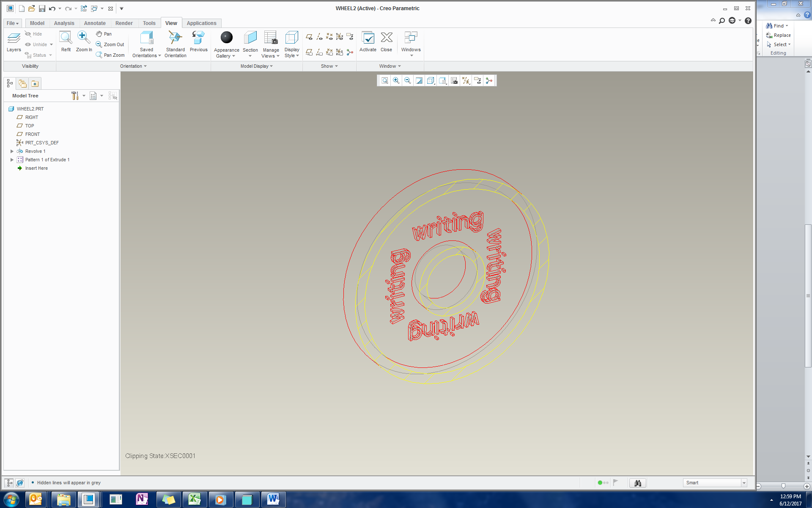Click the Refit icon in the ribbon
The height and width of the screenshot is (508, 812).
[x=66, y=41]
